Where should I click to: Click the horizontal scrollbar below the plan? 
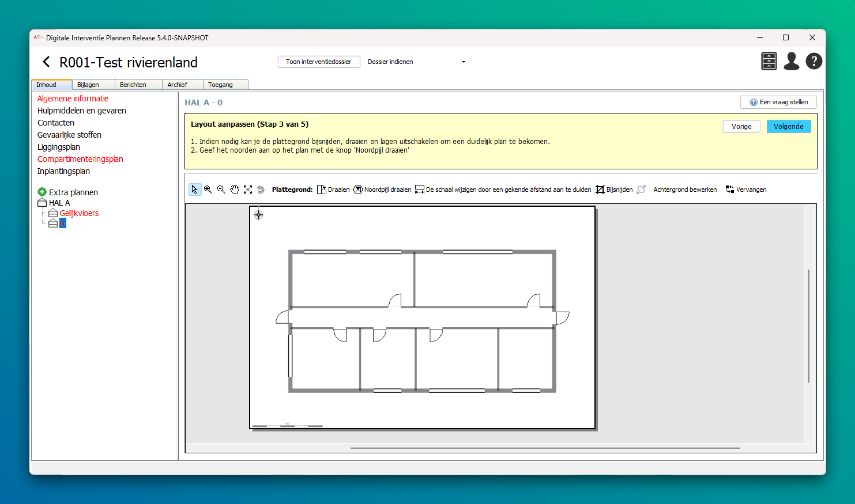(545, 448)
